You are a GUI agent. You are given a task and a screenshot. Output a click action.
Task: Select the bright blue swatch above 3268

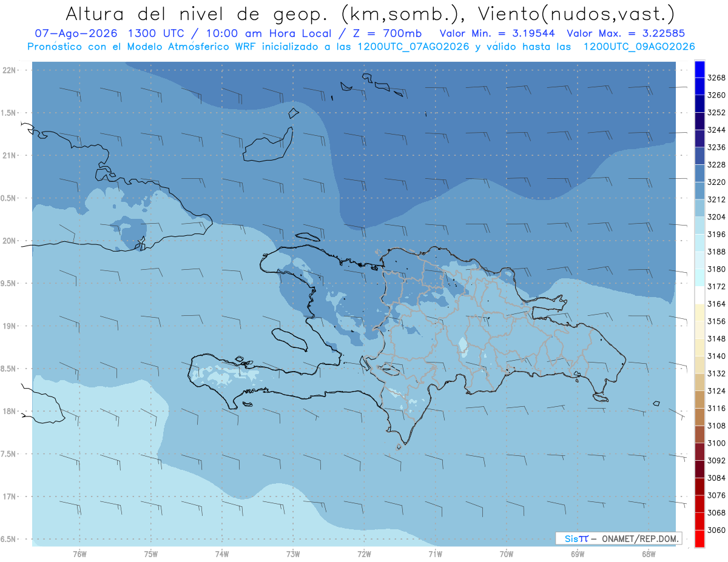point(699,69)
